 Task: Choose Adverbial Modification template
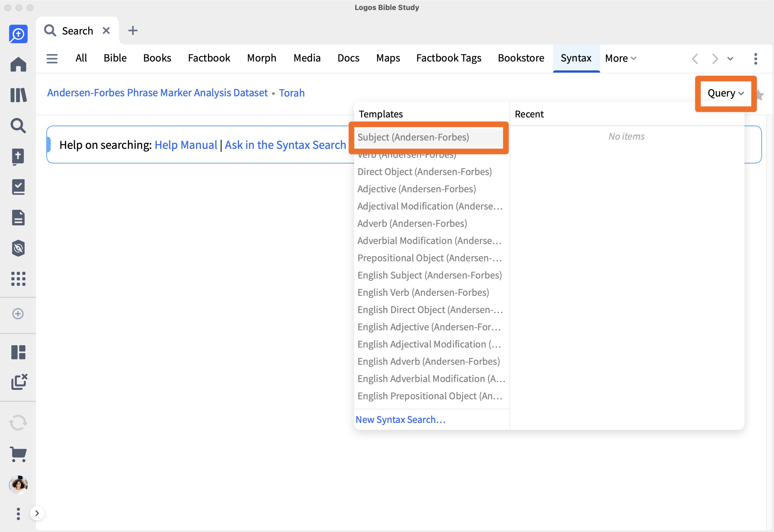pos(430,241)
